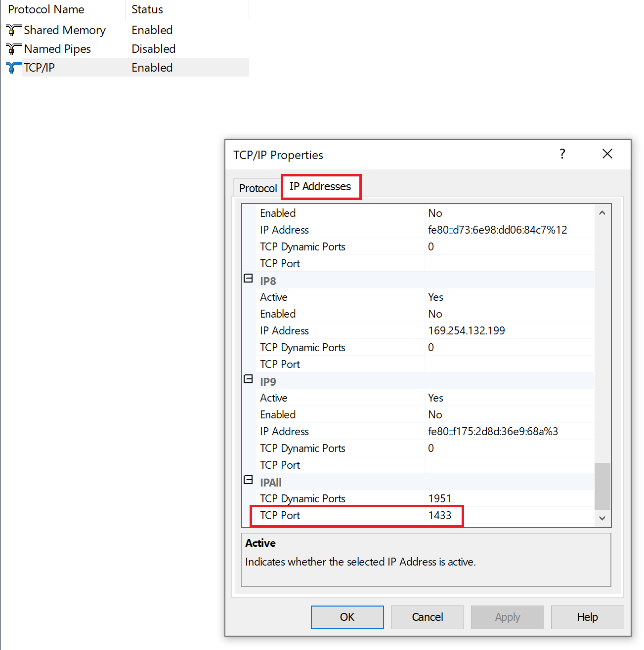The height and width of the screenshot is (650, 644).
Task: Click the IP8 address value 169.254.132.199
Action: (467, 330)
